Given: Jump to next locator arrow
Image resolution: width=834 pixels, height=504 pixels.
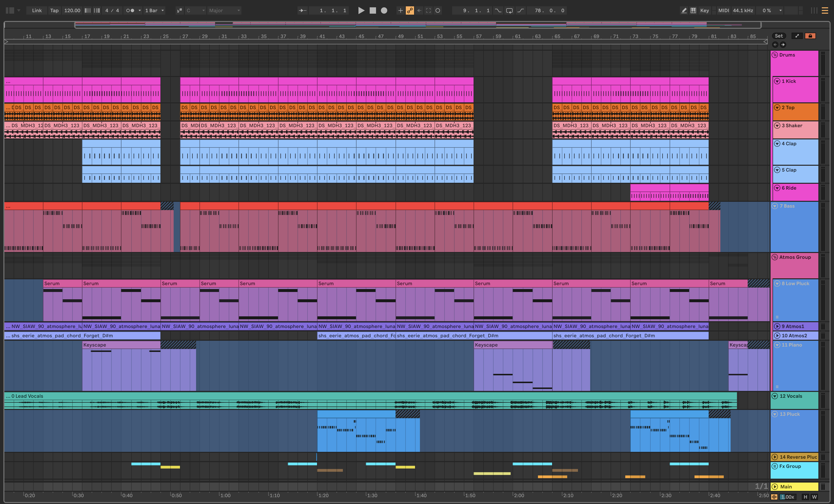Looking at the screenshot, I should tap(783, 45).
